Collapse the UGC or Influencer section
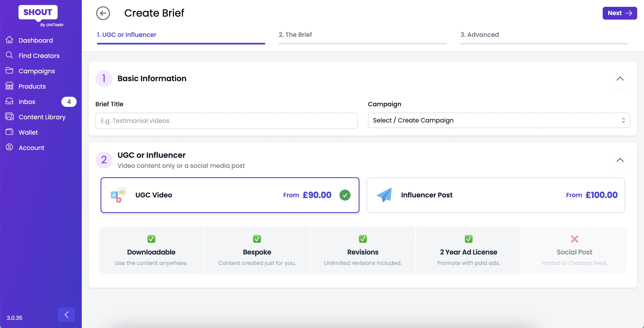This screenshot has height=328, width=644. click(620, 160)
